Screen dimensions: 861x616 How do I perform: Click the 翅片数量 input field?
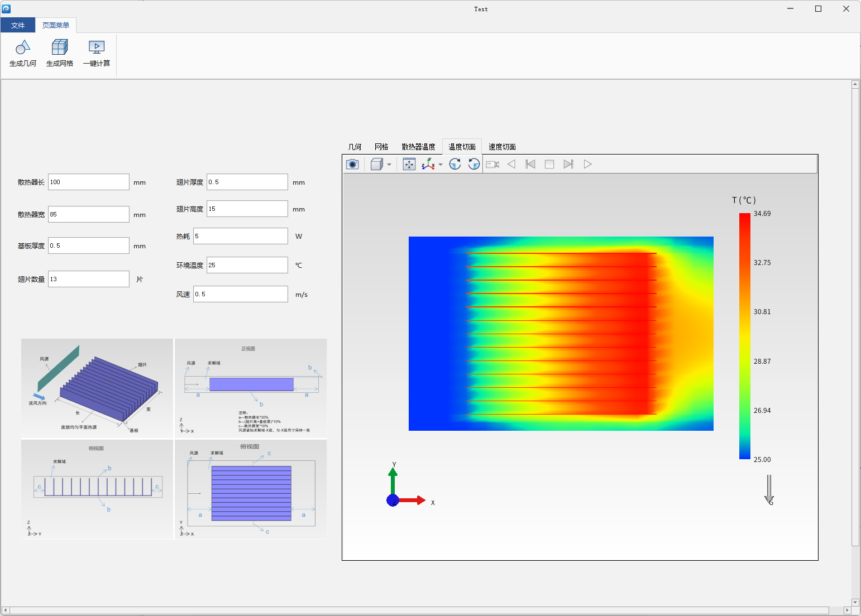tap(89, 279)
